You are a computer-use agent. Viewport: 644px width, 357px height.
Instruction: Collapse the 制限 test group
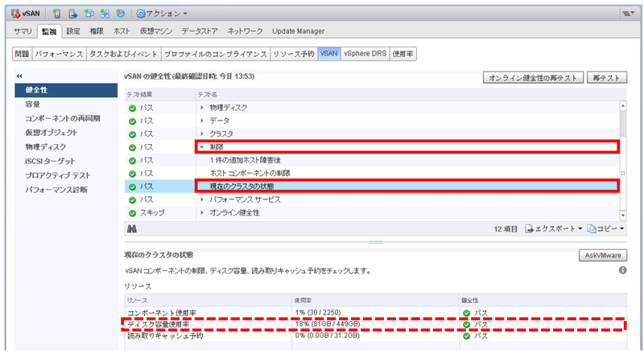[x=202, y=147]
